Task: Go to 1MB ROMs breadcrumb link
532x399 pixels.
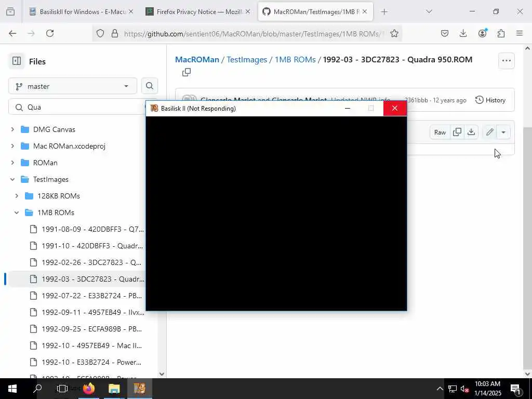Action: [295, 59]
